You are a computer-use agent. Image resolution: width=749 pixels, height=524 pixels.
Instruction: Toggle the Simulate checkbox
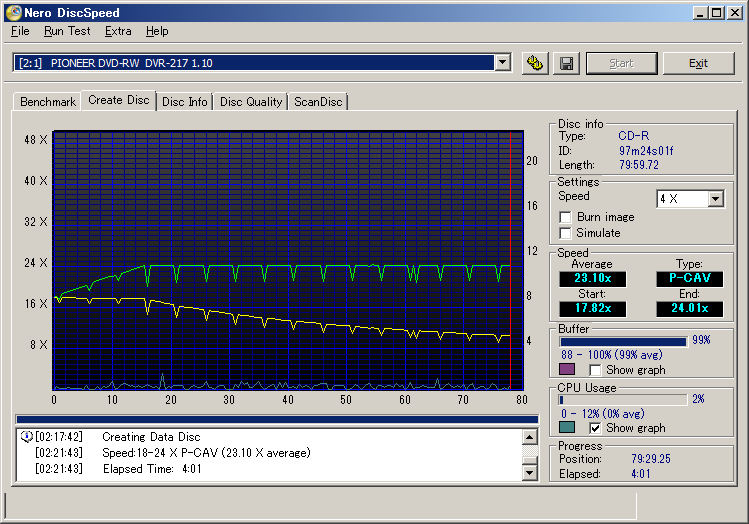pyautogui.click(x=566, y=233)
